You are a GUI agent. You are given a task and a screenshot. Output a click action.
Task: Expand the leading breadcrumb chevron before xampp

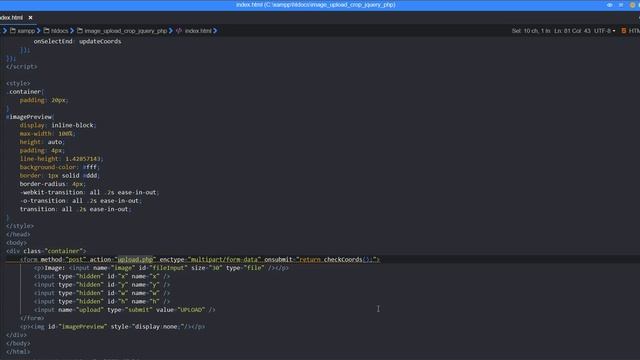tap(5, 31)
